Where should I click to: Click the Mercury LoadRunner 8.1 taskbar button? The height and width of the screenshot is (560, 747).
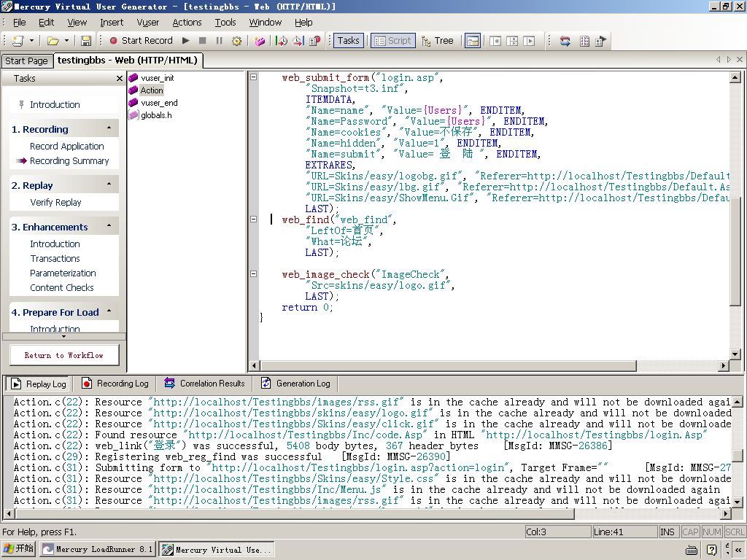(97, 550)
